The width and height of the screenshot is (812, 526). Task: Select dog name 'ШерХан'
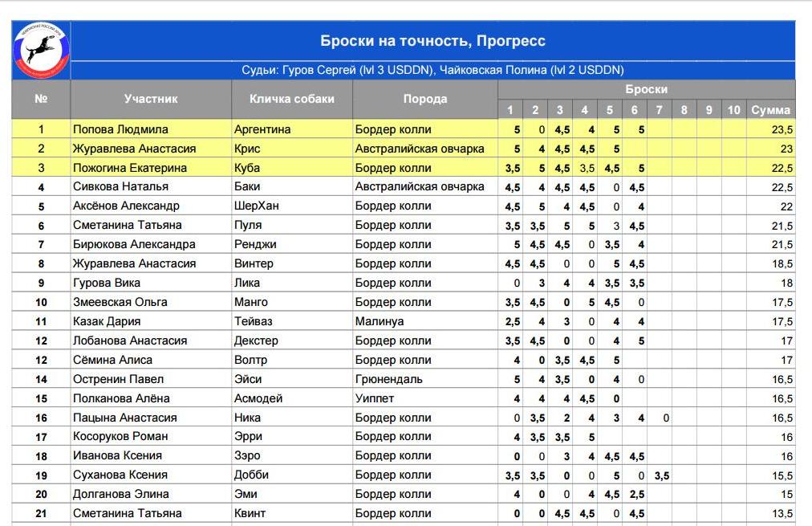click(256, 206)
